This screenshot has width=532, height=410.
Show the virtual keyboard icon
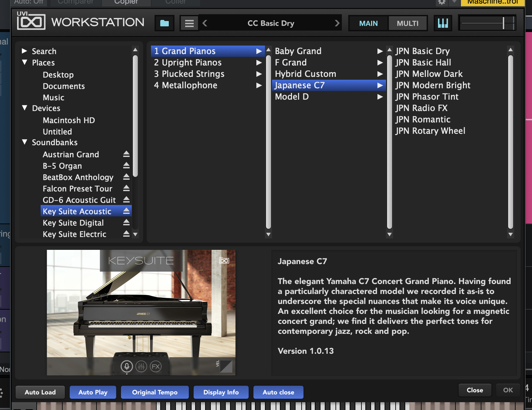(443, 23)
